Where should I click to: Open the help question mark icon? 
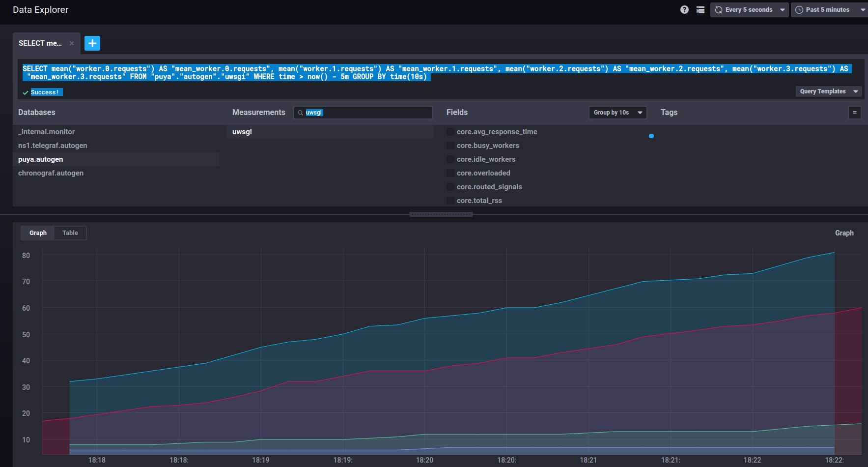684,10
